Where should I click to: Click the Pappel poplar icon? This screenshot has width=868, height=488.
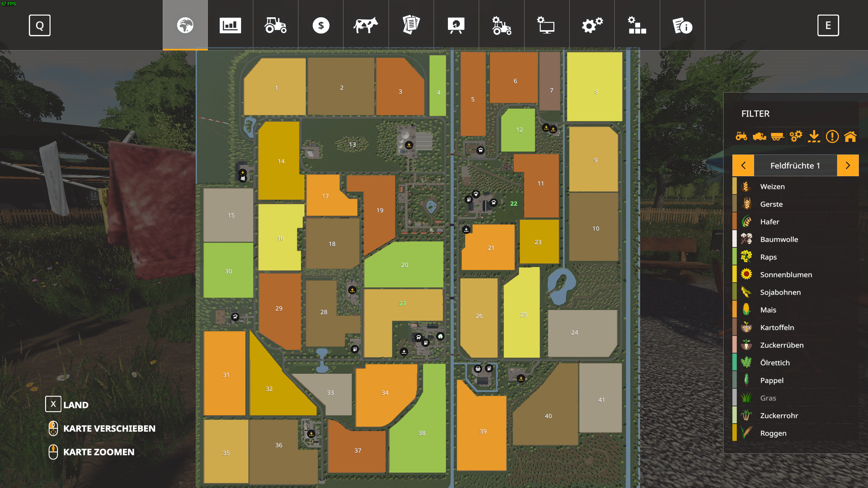(x=746, y=380)
